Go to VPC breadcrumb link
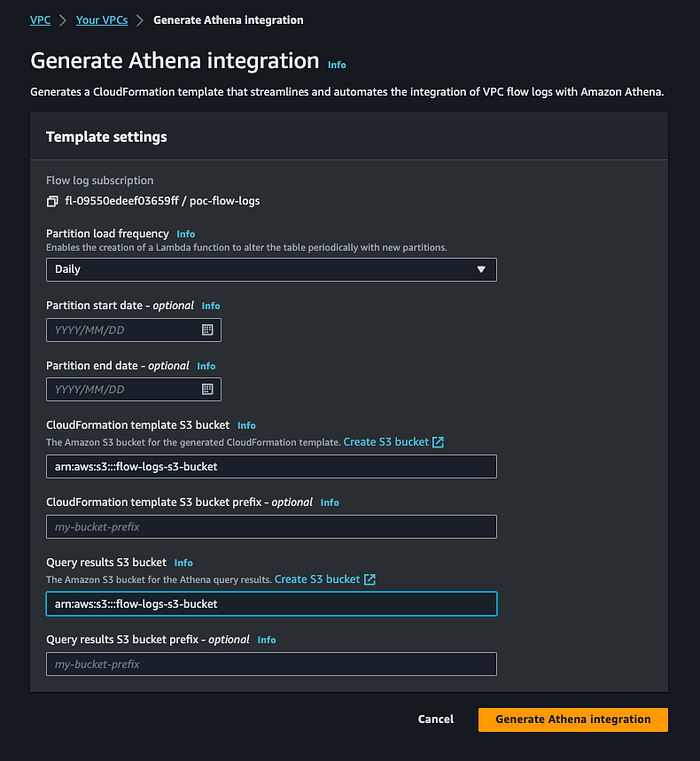 (x=40, y=20)
